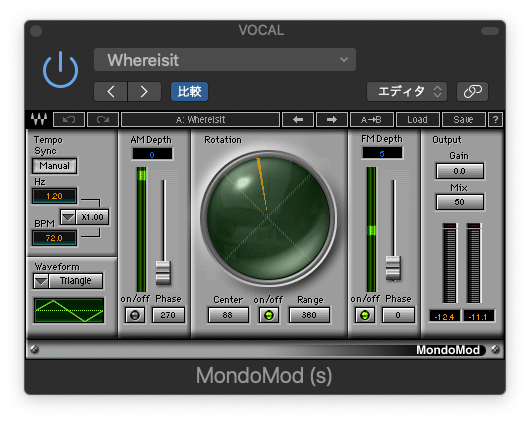Toggle Tempo Sync Manual button
Image resolution: width=530 pixels, height=423 pixels.
pos(54,166)
